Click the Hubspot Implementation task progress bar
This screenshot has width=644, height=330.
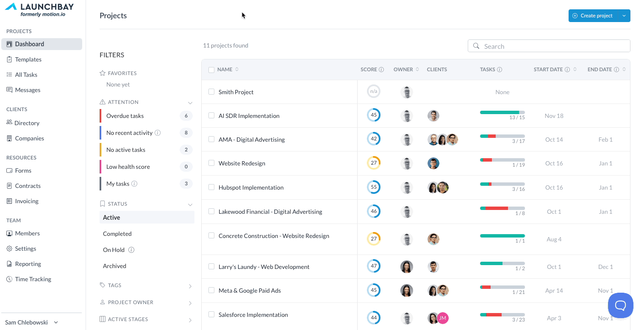tap(502, 184)
